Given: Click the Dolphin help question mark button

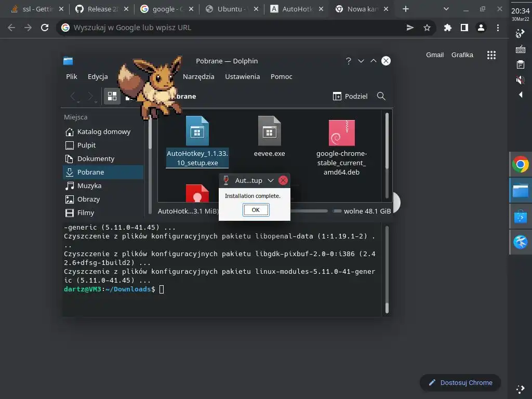Looking at the screenshot, I should 349,61.
